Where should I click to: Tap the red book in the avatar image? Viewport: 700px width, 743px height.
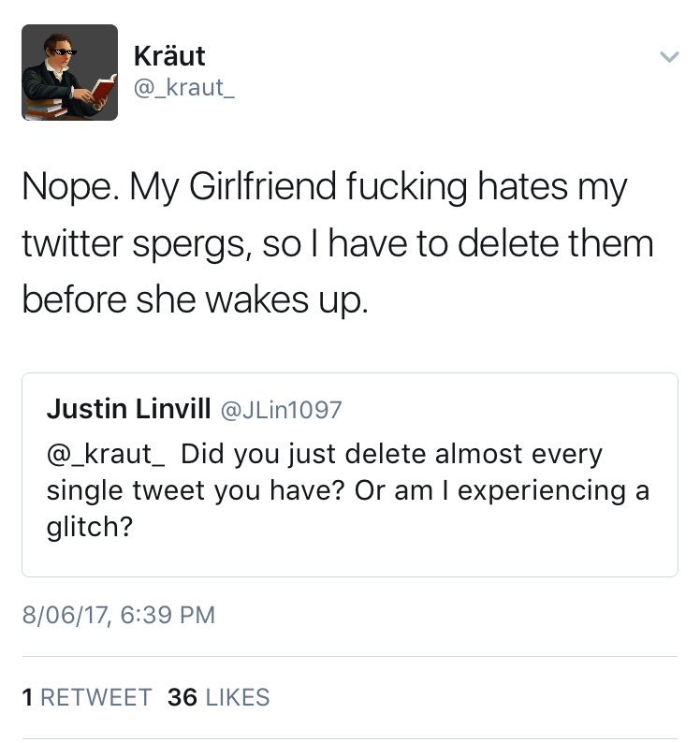point(104,89)
